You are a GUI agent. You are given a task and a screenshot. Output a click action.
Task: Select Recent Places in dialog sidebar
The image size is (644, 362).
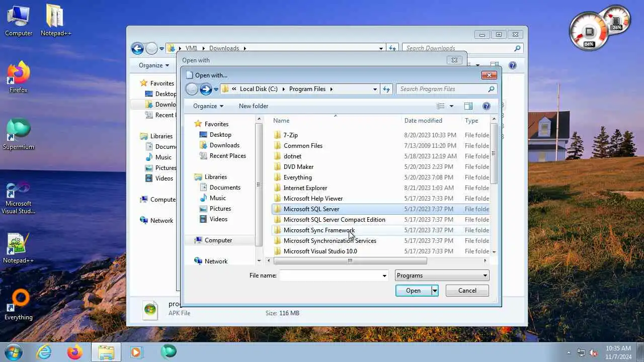pyautogui.click(x=227, y=156)
